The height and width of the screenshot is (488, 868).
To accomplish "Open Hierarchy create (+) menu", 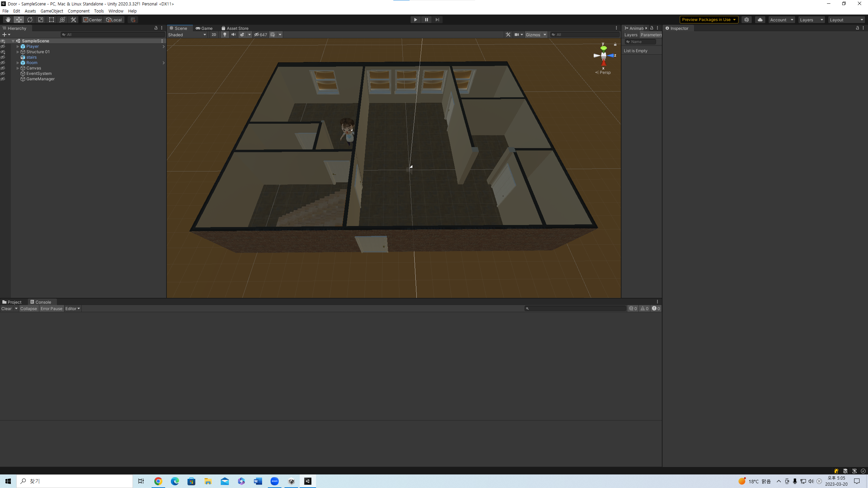I will pos(6,35).
